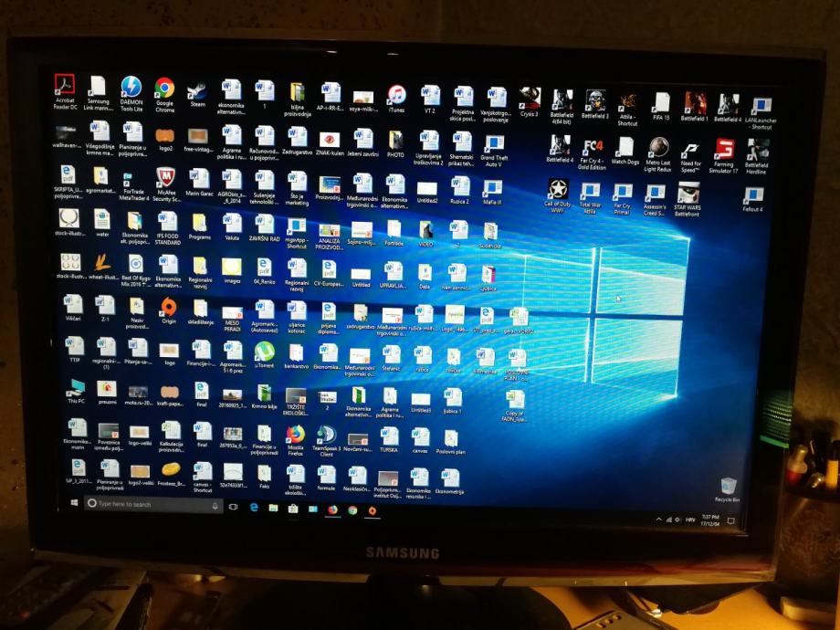Click the Cortana microphone icon
The height and width of the screenshot is (630, 840).
215,506
